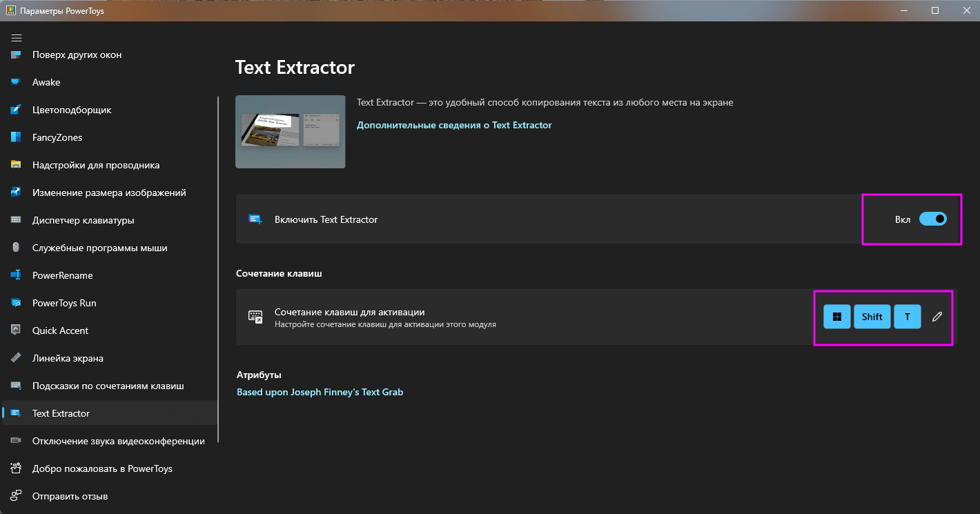This screenshot has height=514, width=980.
Task: Click the PowerToys Run icon
Action: (16, 303)
